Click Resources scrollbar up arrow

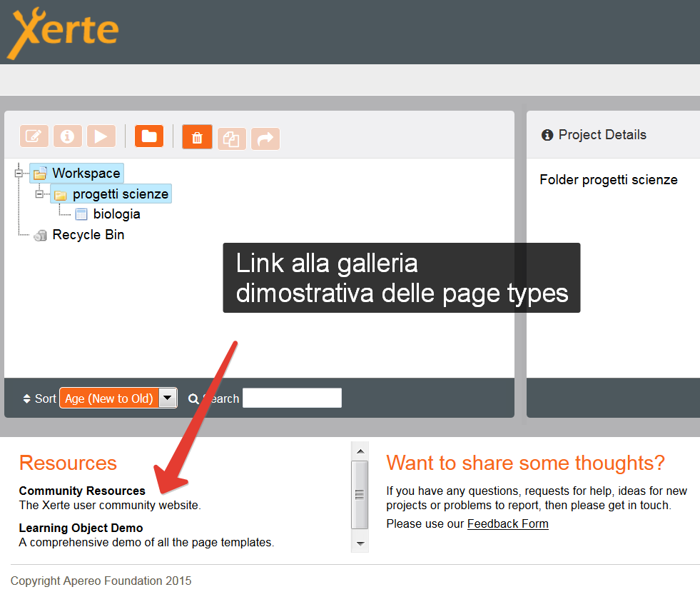point(360,451)
